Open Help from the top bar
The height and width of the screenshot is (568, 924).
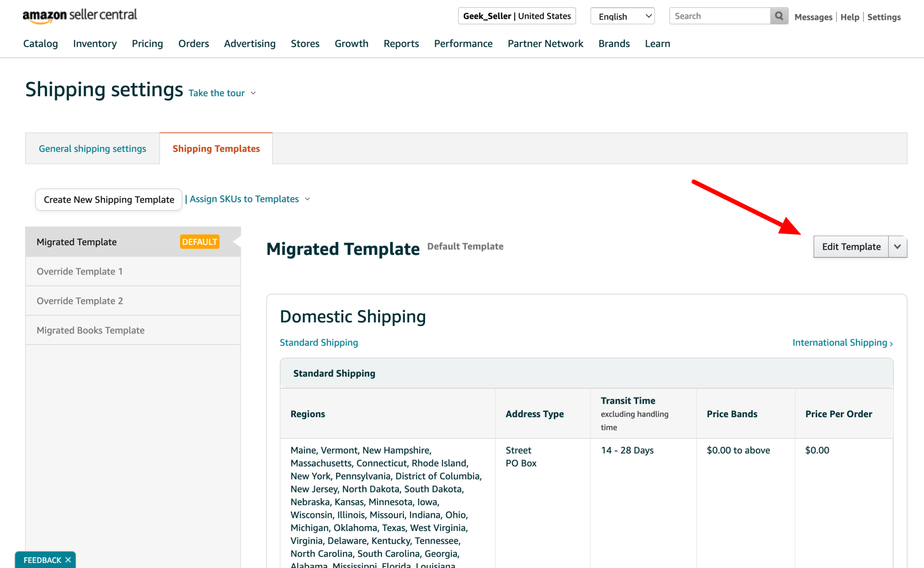(850, 17)
